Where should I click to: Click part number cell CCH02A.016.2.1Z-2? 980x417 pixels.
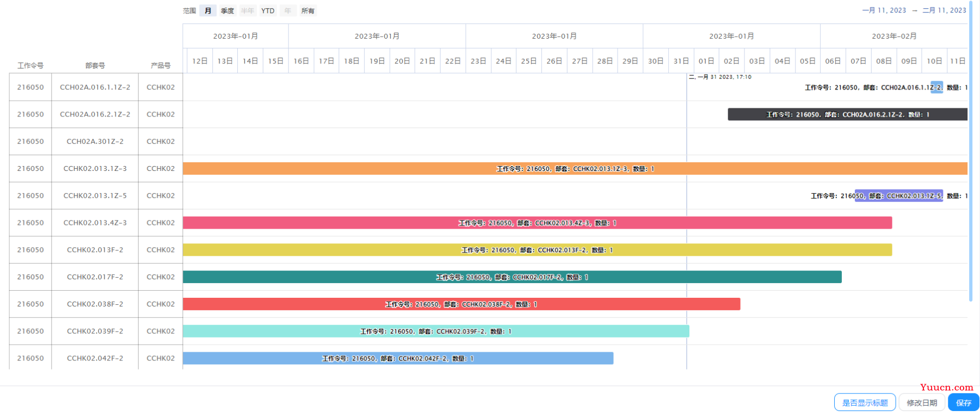pos(95,114)
